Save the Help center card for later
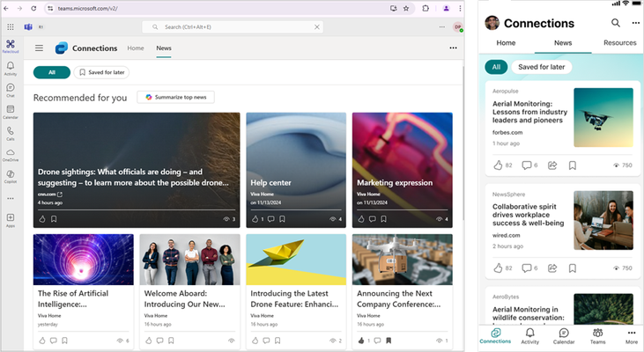Image resolution: width=644 pixels, height=352 pixels. 282,219
